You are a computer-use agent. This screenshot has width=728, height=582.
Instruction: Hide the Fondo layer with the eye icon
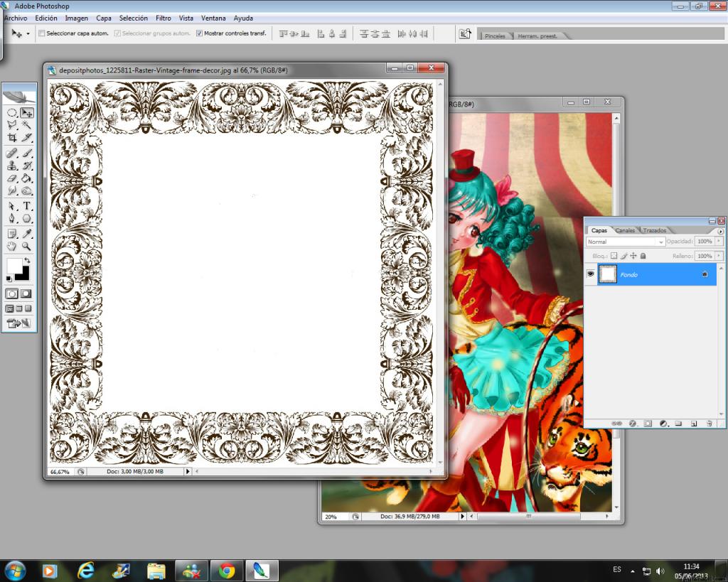click(591, 274)
